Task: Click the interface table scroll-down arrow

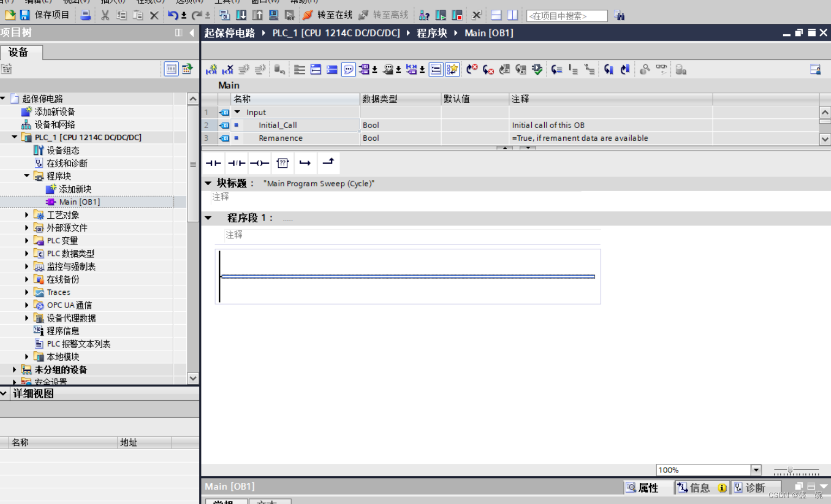Action: tap(825, 139)
